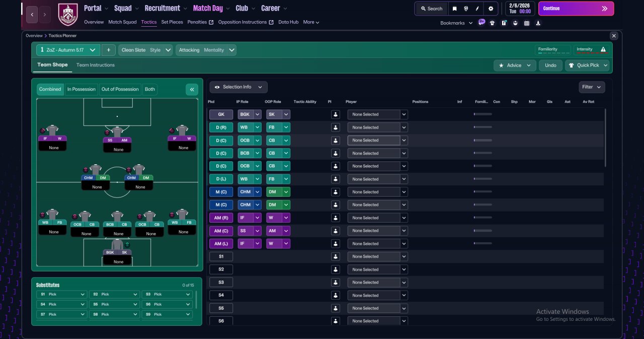
Task: Select the AM (C) SS shirt on pitch
Action: point(117,132)
